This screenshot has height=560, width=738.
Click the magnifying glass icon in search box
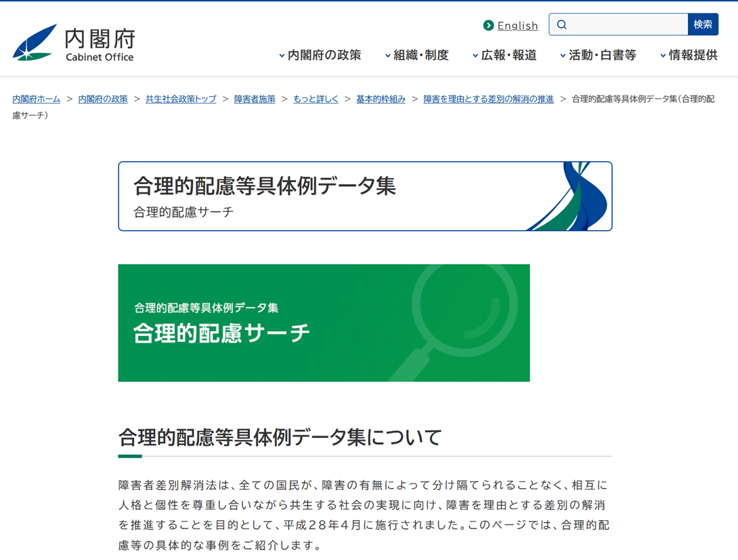tap(562, 25)
